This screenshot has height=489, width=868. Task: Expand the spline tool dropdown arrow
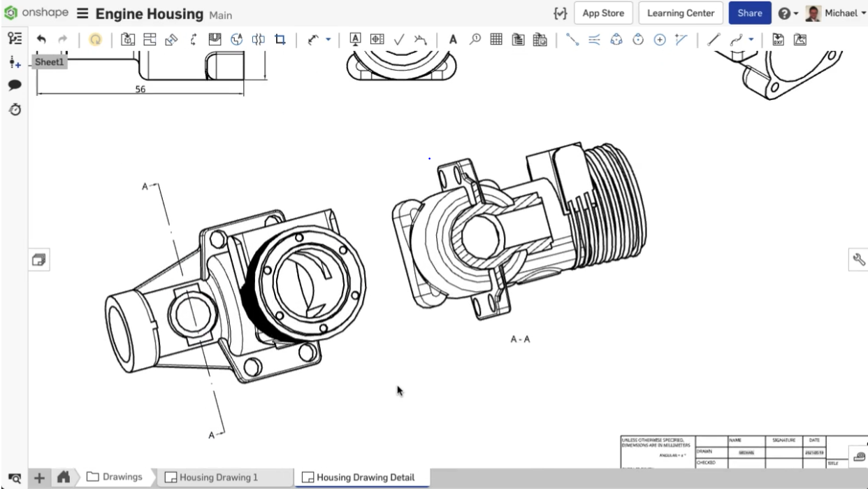751,40
